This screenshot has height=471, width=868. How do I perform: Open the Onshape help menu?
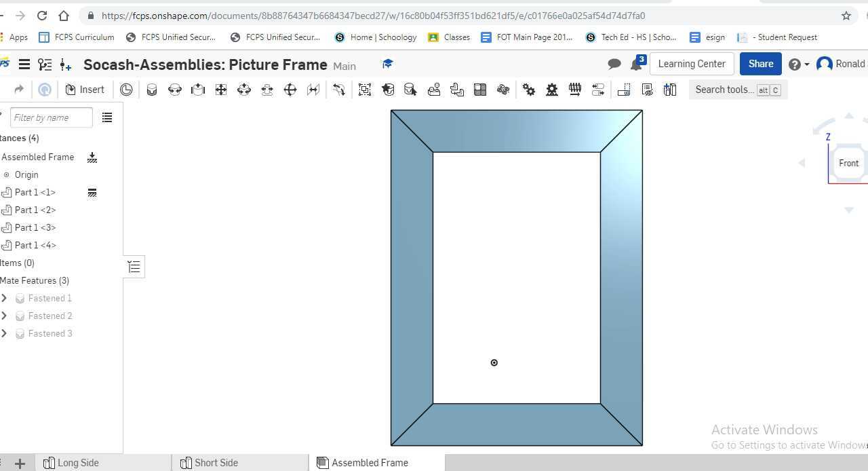point(794,64)
